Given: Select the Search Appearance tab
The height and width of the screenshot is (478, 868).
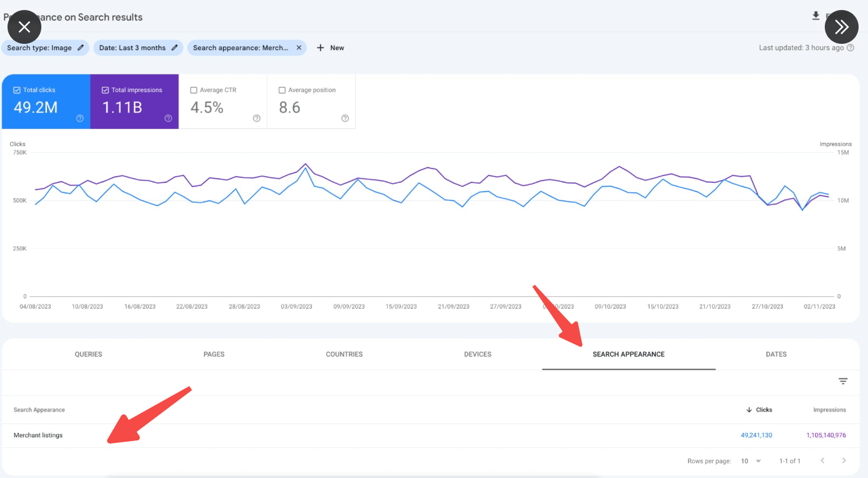Looking at the screenshot, I should pyautogui.click(x=629, y=355).
